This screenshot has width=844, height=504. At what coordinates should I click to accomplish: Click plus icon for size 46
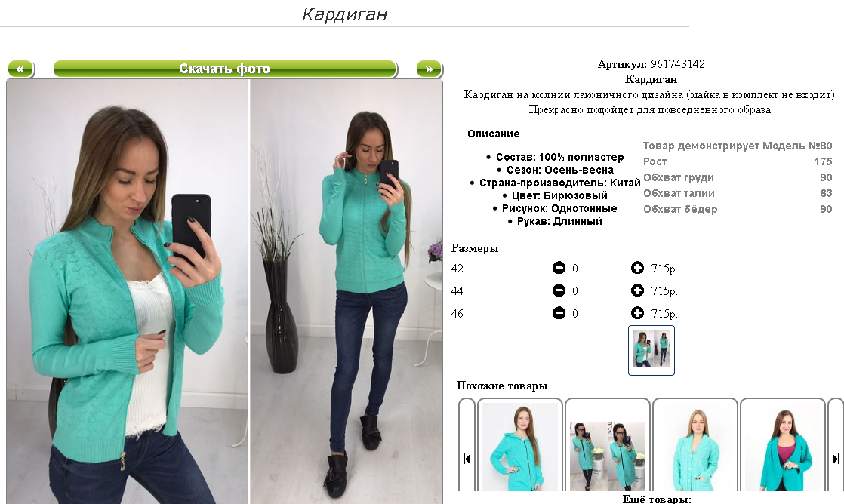coord(637,313)
